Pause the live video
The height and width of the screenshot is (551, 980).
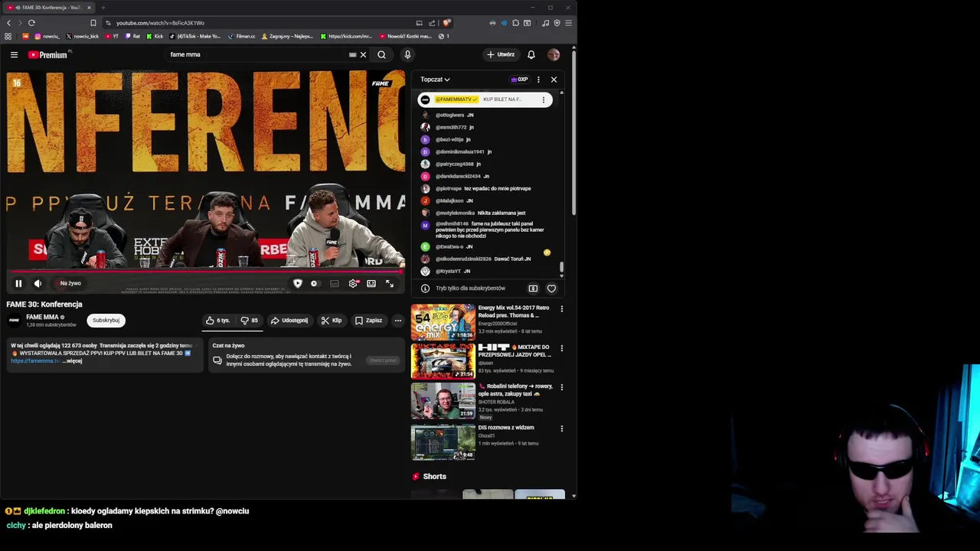tap(18, 283)
